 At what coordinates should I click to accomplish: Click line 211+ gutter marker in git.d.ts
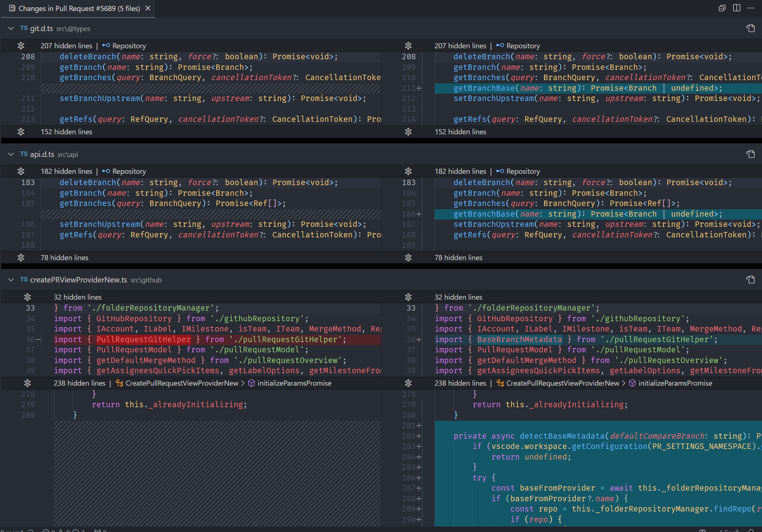click(x=412, y=88)
